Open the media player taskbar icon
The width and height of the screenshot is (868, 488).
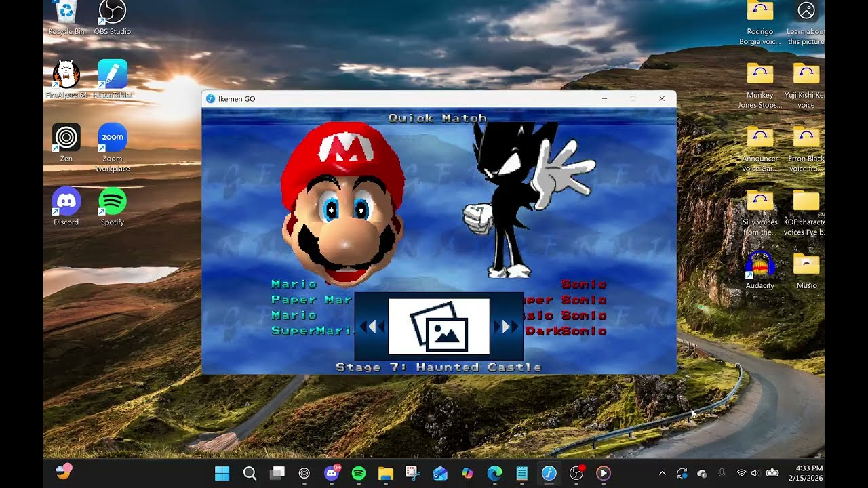pos(604,473)
